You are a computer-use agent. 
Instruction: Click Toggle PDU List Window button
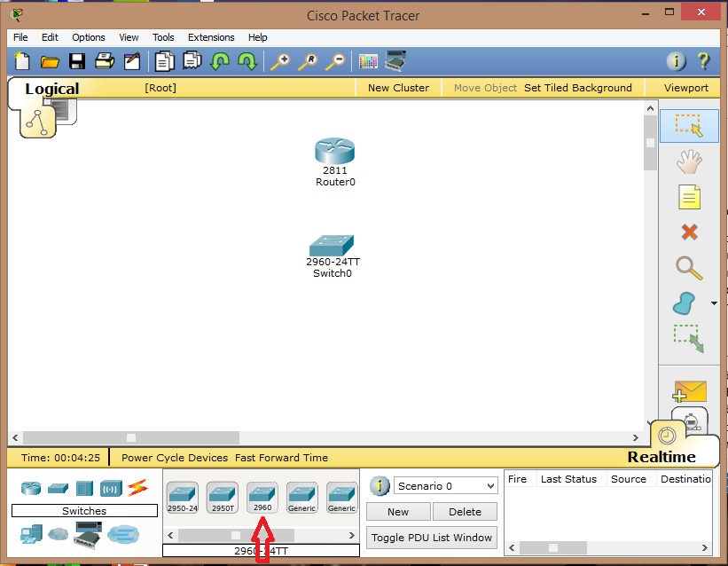pyautogui.click(x=431, y=538)
